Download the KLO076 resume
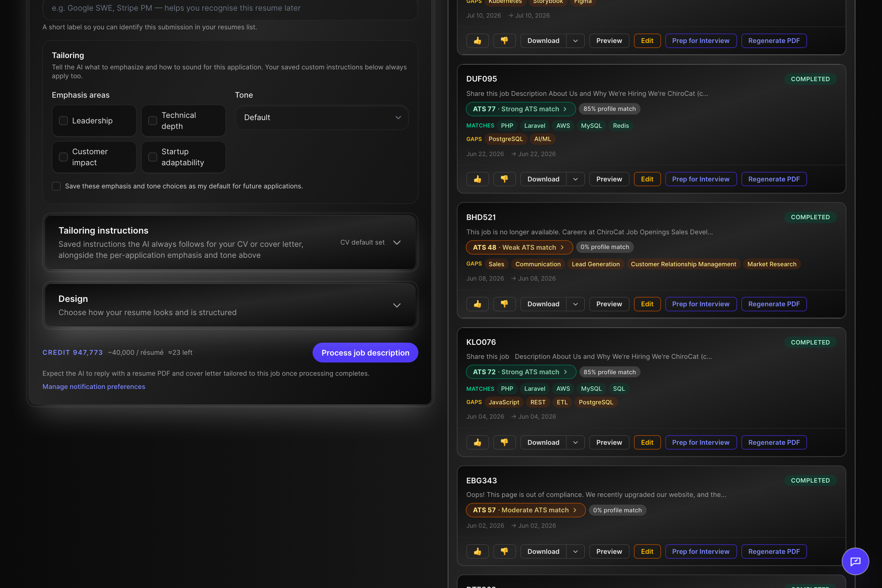 coord(543,442)
